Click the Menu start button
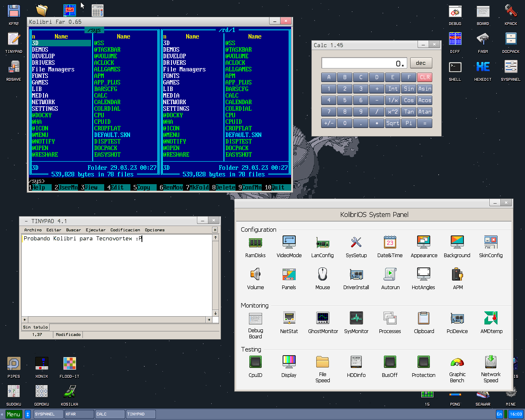The width and height of the screenshot is (525, 420). (x=14, y=414)
